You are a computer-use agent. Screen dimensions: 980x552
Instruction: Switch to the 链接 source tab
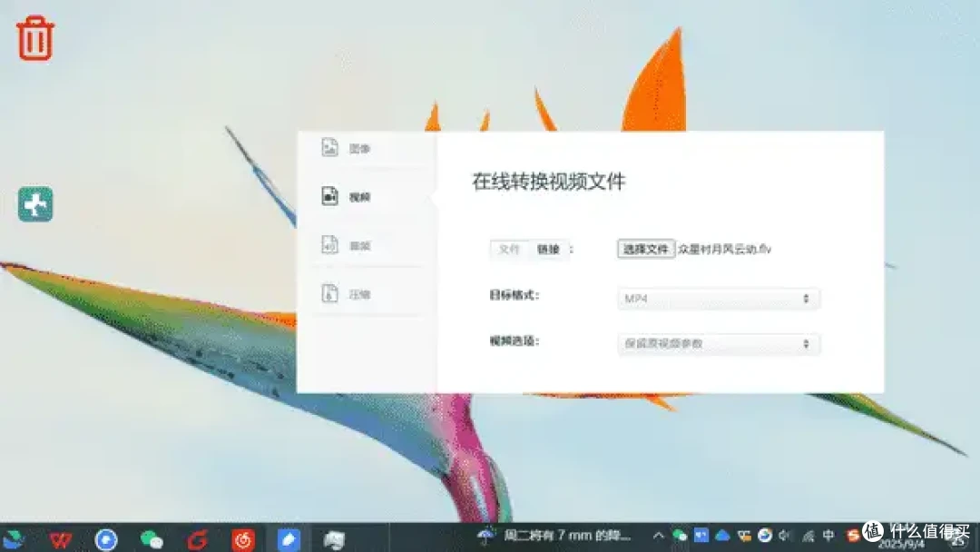point(548,249)
